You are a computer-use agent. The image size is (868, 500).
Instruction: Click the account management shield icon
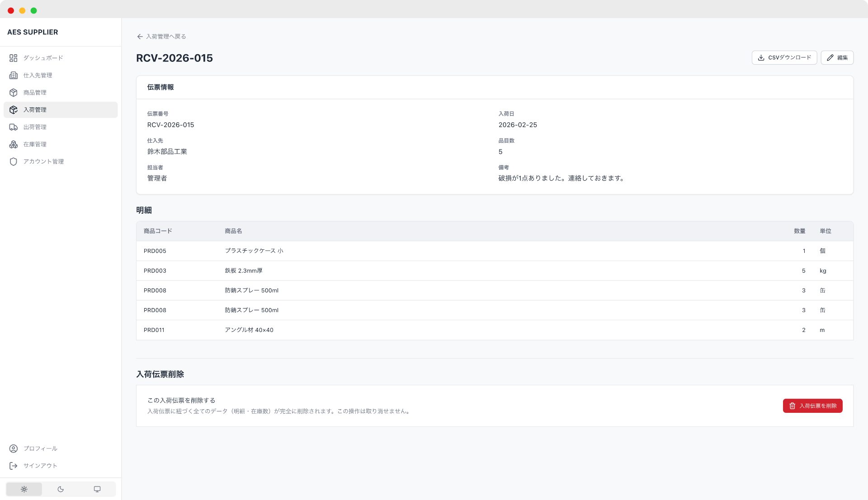point(14,162)
